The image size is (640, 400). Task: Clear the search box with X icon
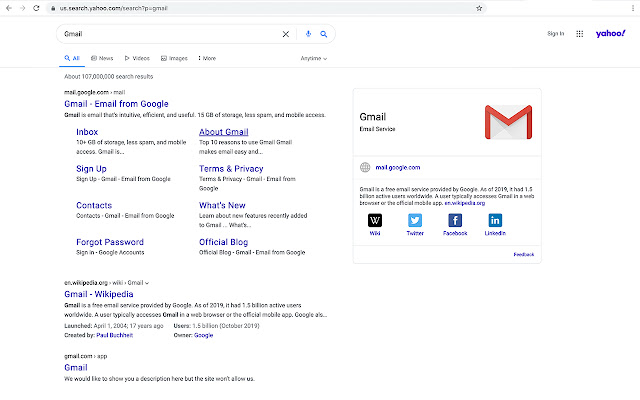[x=285, y=34]
